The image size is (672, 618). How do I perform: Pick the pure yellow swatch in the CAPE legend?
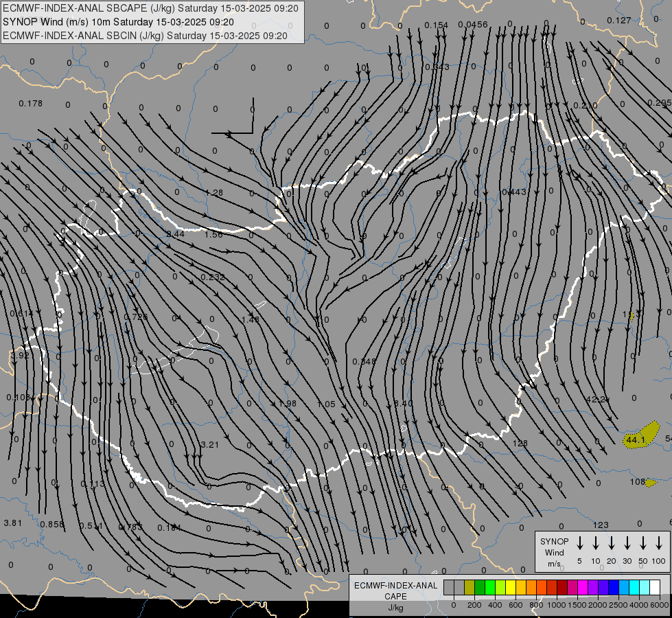pos(511,588)
